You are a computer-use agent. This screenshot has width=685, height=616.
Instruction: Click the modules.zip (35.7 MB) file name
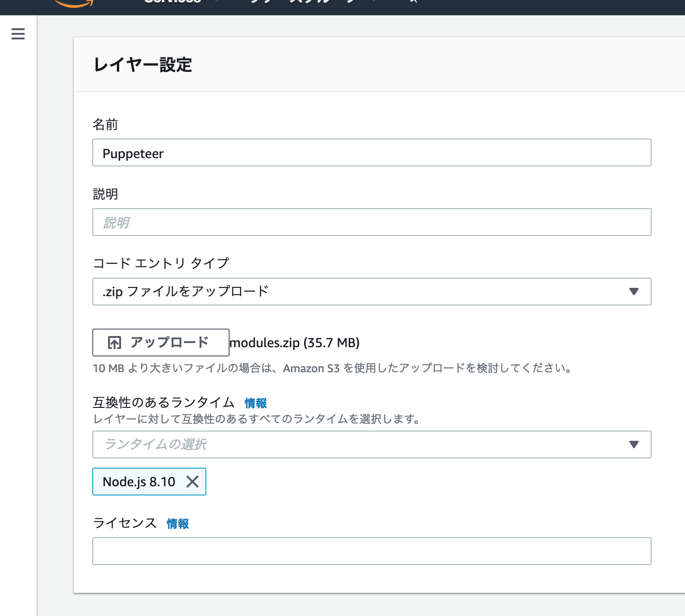coord(295,343)
